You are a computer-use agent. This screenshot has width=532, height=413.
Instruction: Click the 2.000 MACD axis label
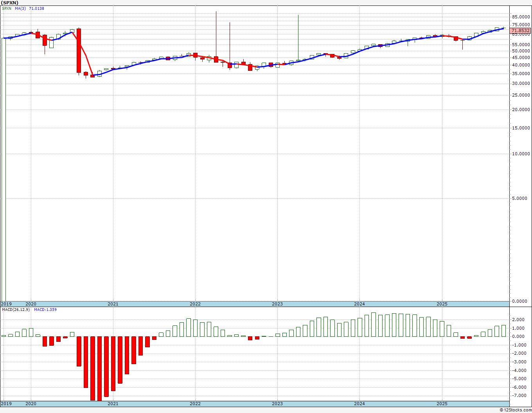coord(519,320)
